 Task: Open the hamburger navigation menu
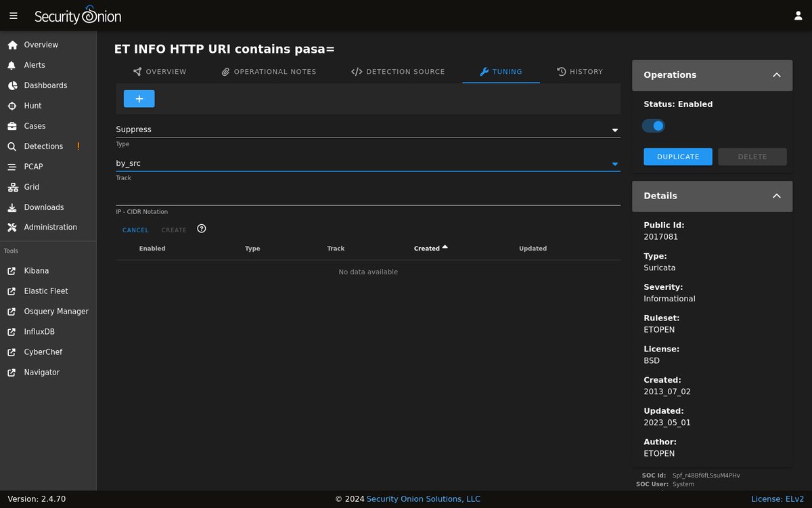pyautogui.click(x=14, y=16)
